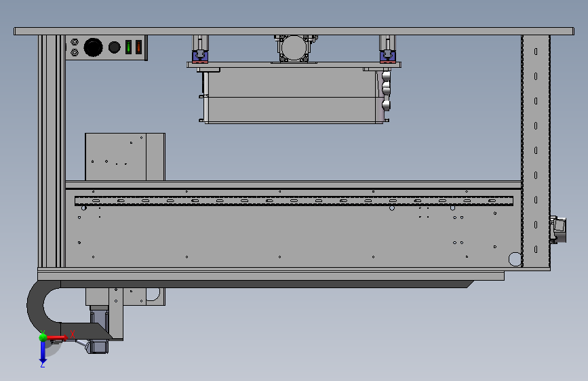The height and width of the screenshot is (381, 588).
Task: Click the large circular hole at plate's lower right
Action: [x=515, y=259]
